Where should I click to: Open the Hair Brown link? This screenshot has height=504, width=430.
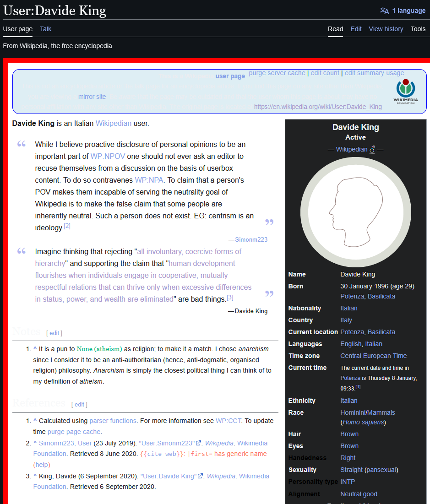coord(349,434)
